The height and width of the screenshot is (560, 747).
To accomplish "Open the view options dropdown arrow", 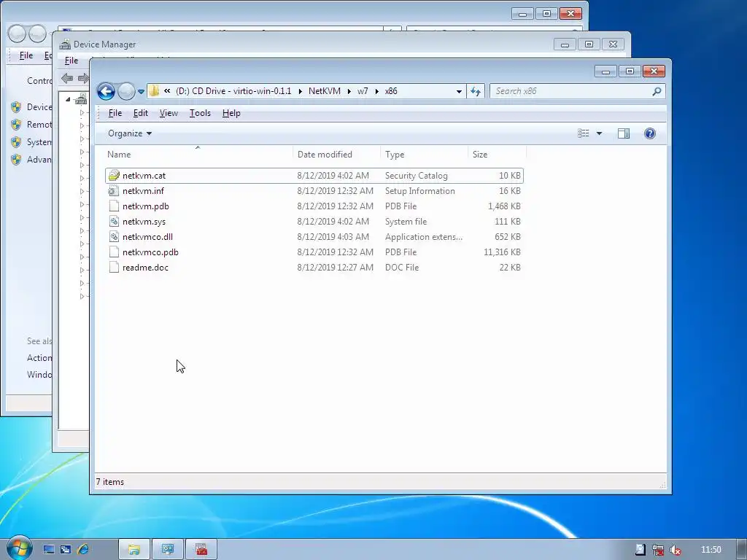I will (599, 134).
